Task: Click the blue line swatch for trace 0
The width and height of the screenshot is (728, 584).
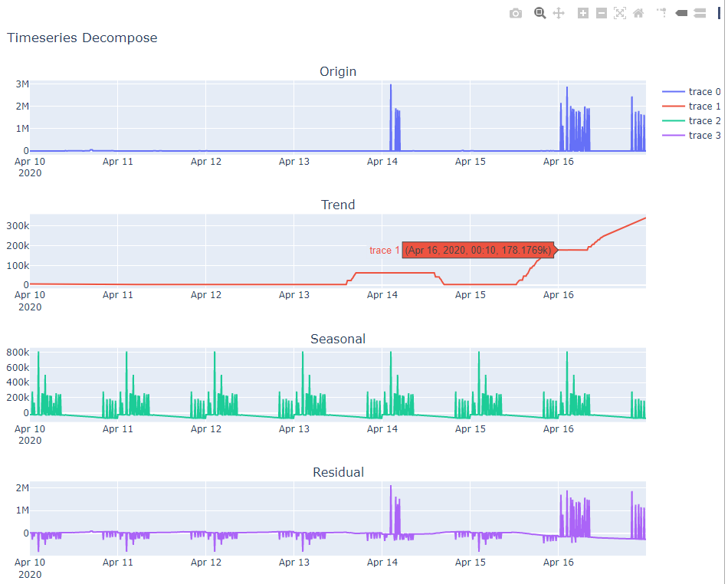Action: coord(674,92)
